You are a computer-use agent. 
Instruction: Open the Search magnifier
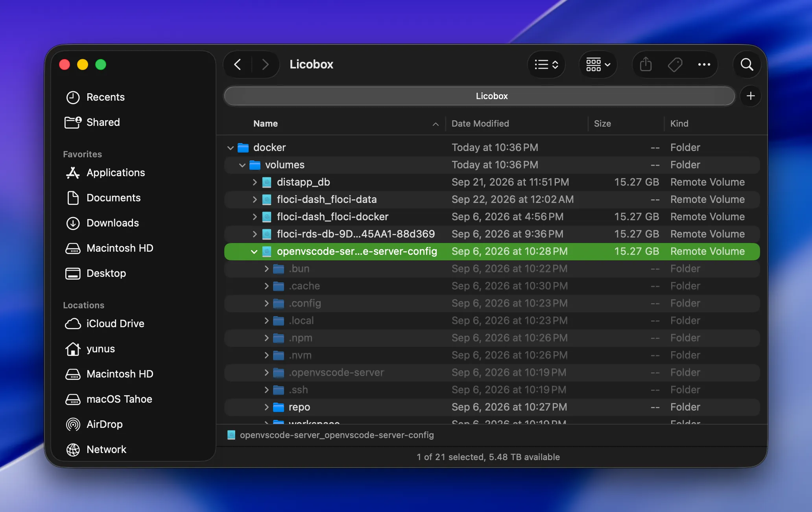pyautogui.click(x=747, y=64)
